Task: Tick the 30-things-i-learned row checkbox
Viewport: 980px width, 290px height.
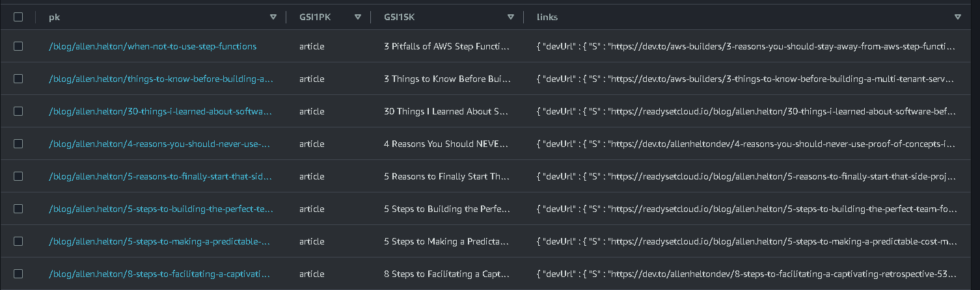Action: [18, 111]
